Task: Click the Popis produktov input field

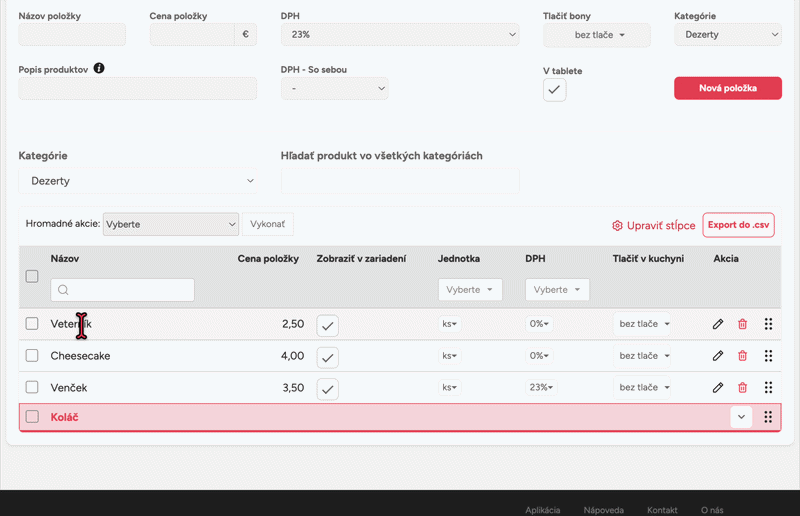Action: (x=138, y=89)
